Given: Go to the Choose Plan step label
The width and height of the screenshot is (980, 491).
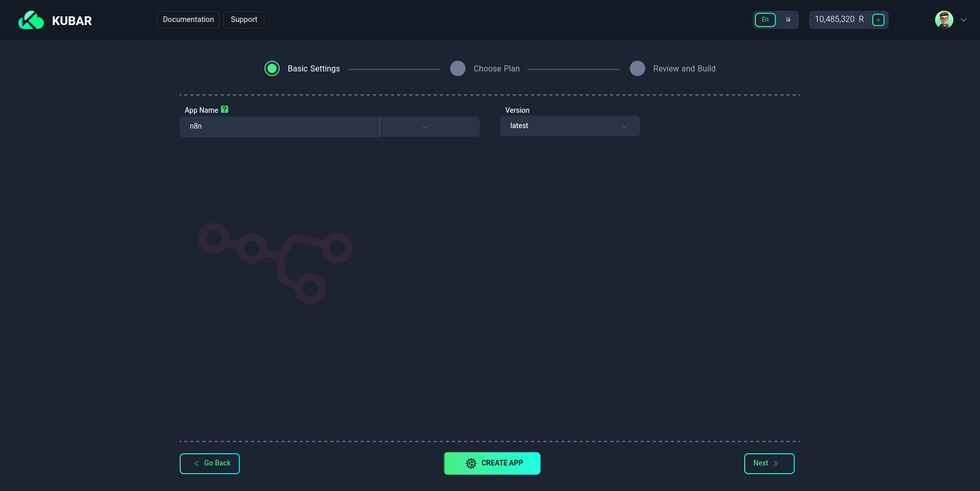Looking at the screenshot, I should pos(497,69).
